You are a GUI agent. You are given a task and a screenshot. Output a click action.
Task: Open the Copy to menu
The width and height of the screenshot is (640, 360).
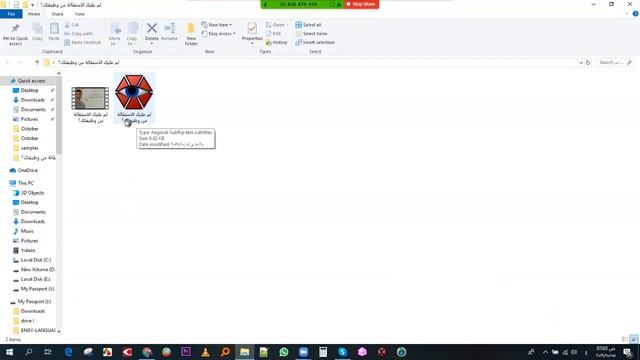[132, 34]
